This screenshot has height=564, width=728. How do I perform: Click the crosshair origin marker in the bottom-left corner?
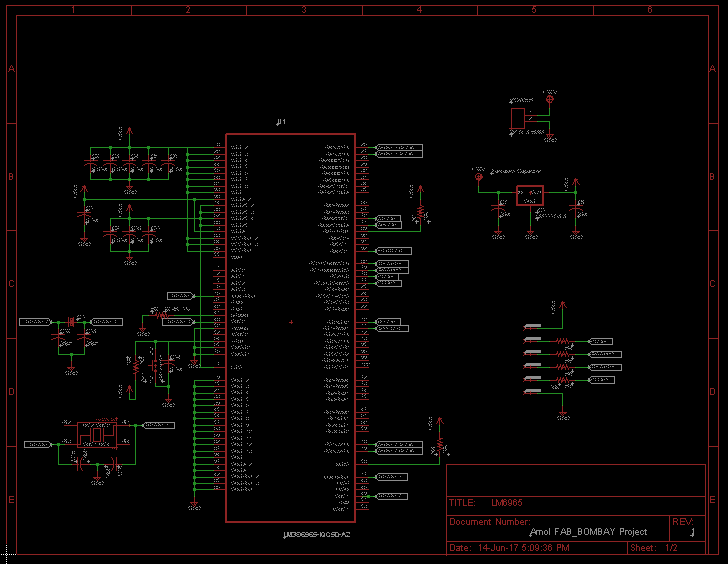(x=6, y=554)
